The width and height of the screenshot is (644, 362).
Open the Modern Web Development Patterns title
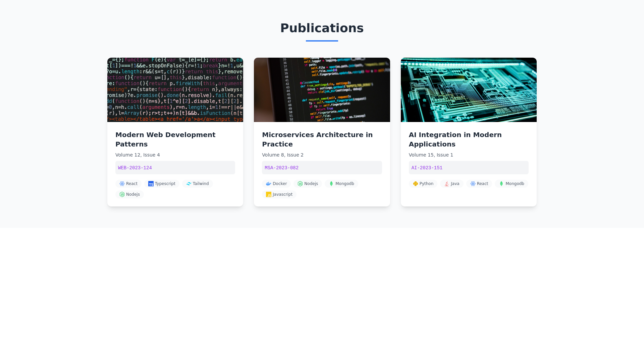(x=165, y=139)
